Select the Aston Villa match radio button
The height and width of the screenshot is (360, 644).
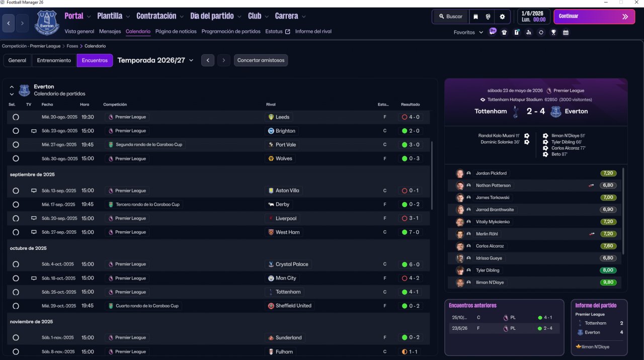point(16,191)
